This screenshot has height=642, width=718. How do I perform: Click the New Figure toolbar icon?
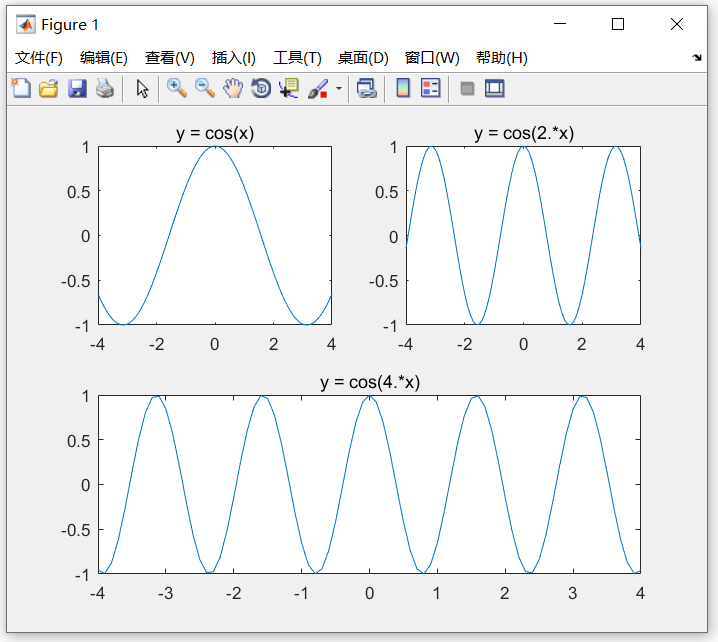[x=21, y=88]
